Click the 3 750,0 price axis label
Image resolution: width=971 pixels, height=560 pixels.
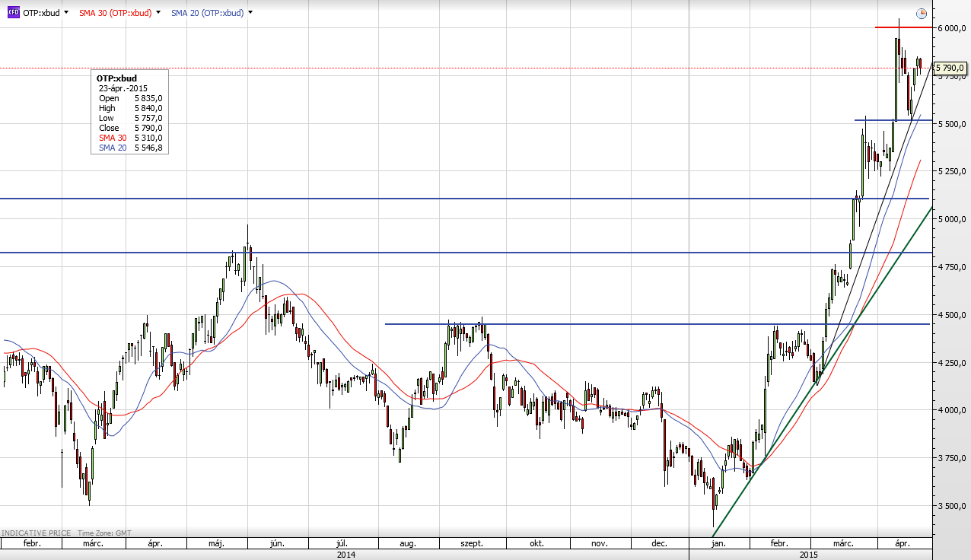point(951,458)
